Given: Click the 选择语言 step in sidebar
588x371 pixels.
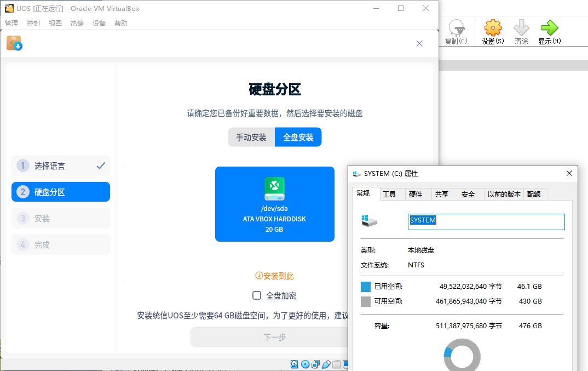Looking at the screenshot, I should tap(61, 165).
